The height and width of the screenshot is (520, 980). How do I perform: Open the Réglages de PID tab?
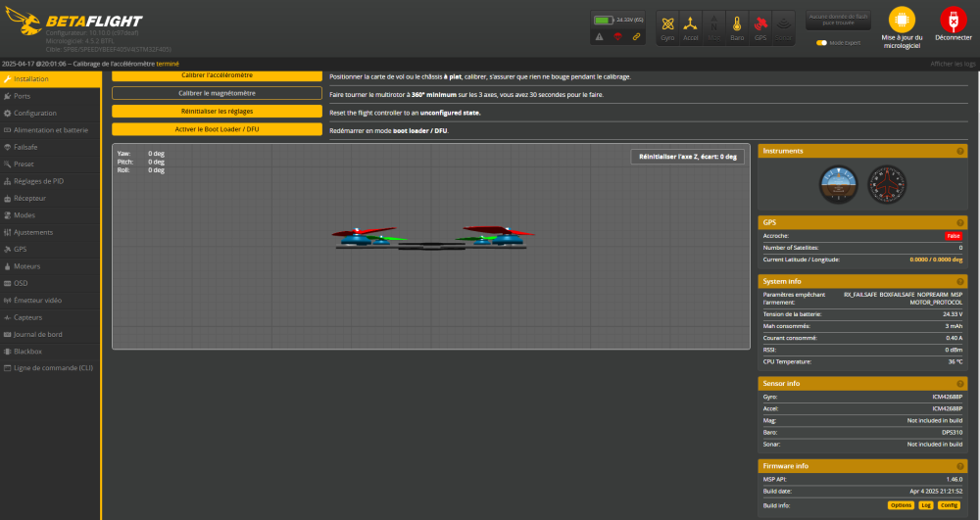tap(38, 181)
